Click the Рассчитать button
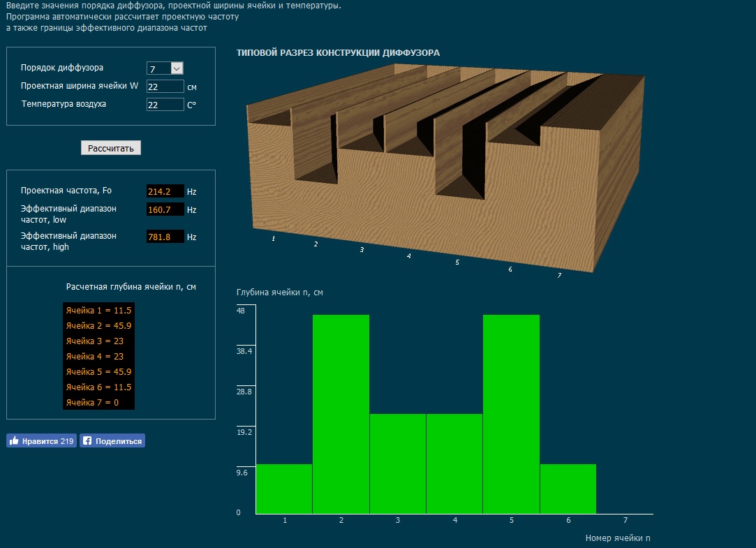The image size is (756, 548). (x=111, y=148)
